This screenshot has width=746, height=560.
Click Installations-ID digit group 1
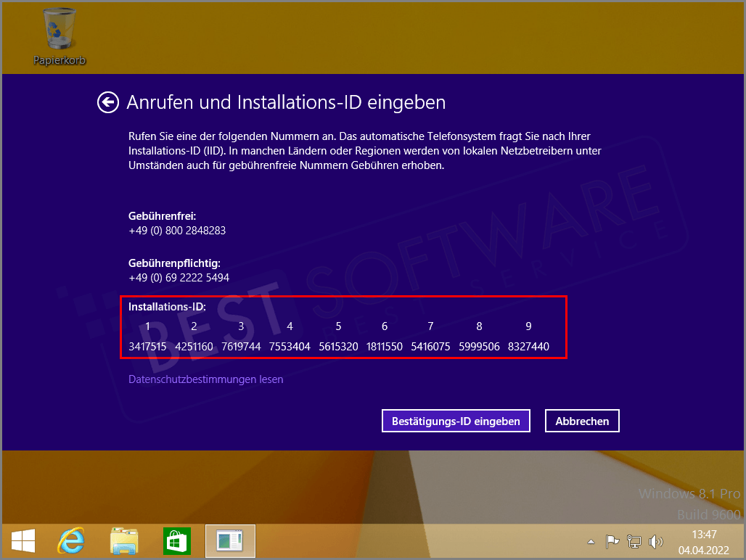tap(147, 346)
